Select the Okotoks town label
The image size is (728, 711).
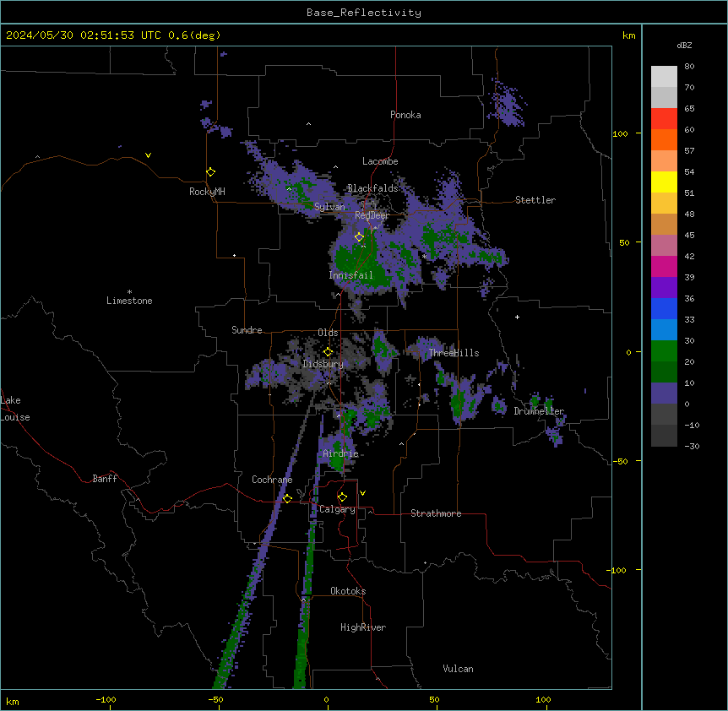pyautogui.click(x=348, y=591)
